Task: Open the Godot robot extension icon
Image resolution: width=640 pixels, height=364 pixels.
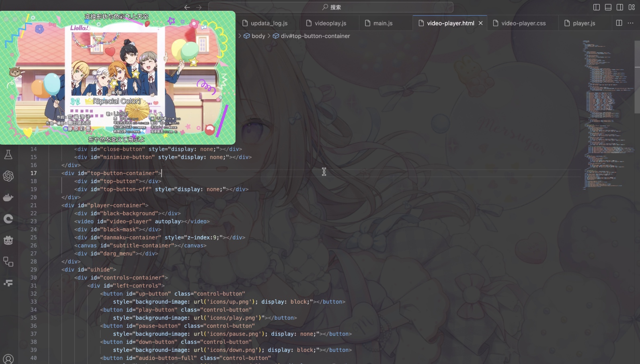Action: (8, 240)
